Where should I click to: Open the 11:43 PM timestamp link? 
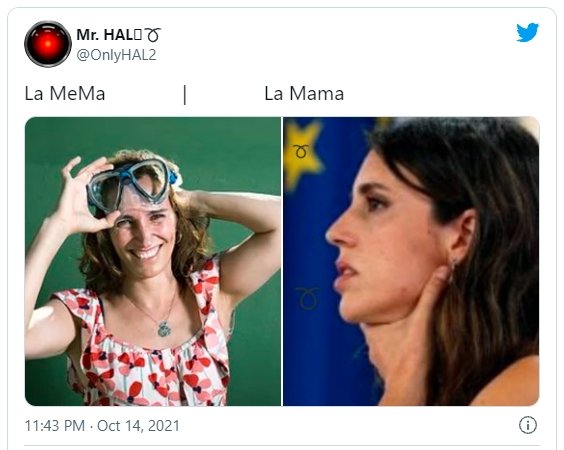pyautogui.click(x=55, y=426)
